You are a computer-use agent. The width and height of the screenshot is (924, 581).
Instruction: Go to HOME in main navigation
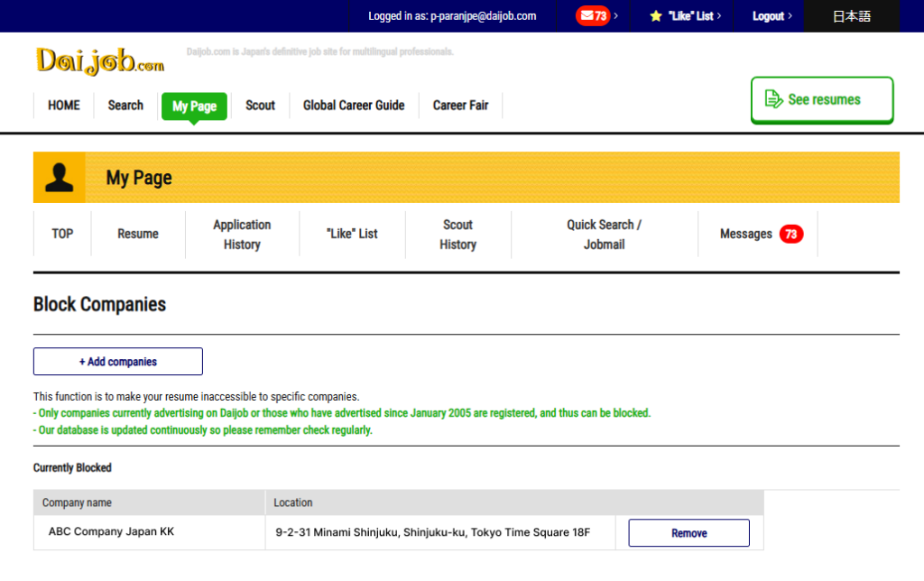pyautogui.click(x=64, y=106)
